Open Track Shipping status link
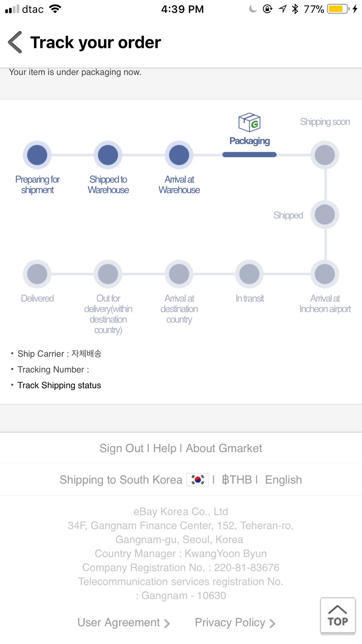 pos(59,385)
